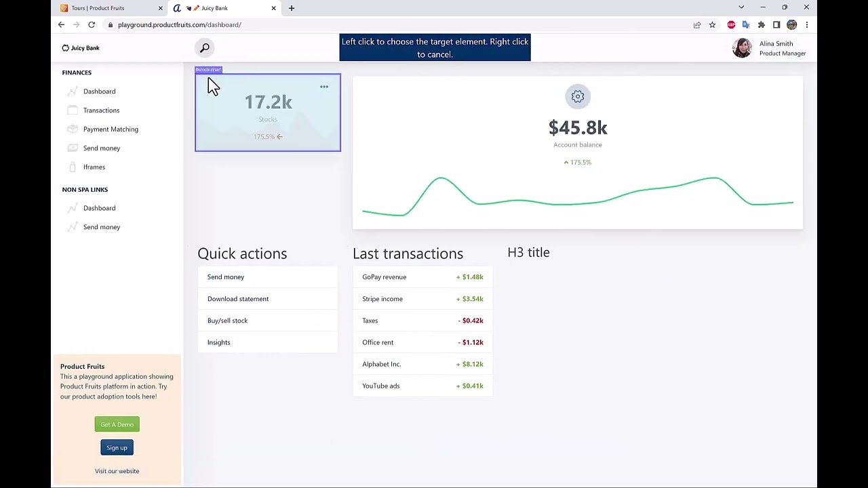Select the highlighted stock-chart card as target
Image resolution: width=868 pixels, height=488 pixels.
click(268, 113)
